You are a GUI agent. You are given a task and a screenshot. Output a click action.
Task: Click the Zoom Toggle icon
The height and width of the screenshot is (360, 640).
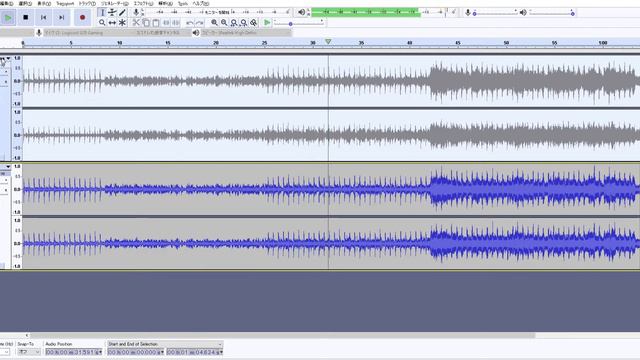tap(253, 23)
